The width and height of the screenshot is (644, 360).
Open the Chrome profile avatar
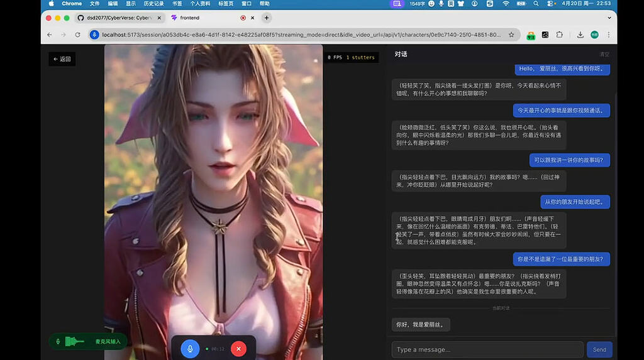tap(594, 35)
